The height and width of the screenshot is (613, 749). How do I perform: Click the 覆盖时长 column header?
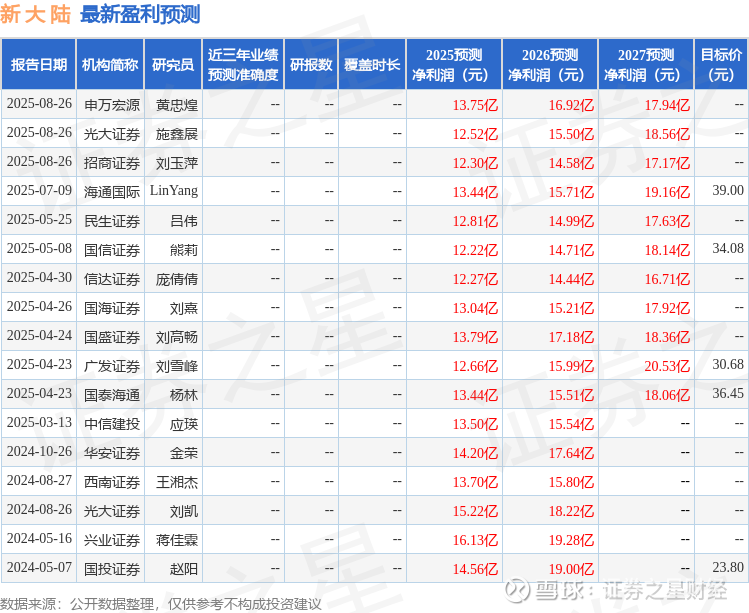372,65
